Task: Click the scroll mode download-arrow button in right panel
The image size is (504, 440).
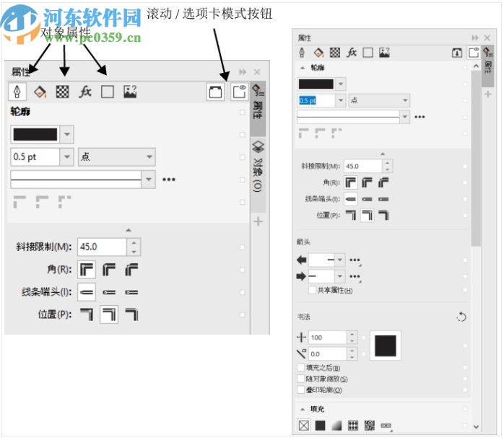Action: [457, 53]
